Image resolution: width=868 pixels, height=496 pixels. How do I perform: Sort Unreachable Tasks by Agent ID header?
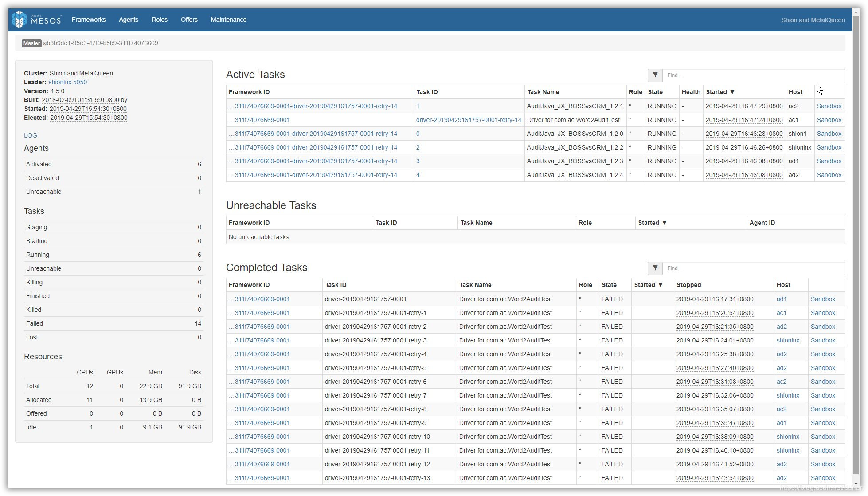762,223
